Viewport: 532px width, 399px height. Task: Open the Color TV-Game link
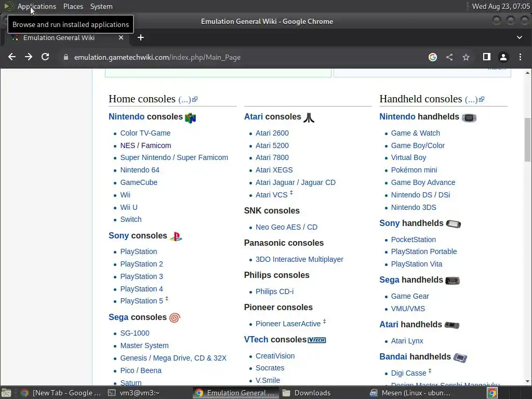[x=145, y=133]
